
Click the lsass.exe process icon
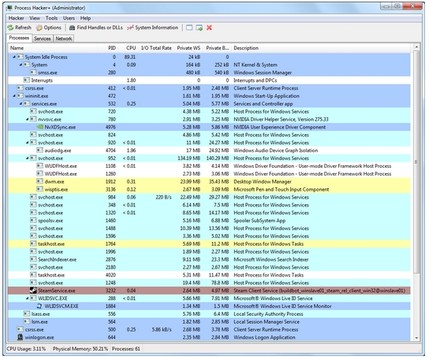[x=27, y=314]
